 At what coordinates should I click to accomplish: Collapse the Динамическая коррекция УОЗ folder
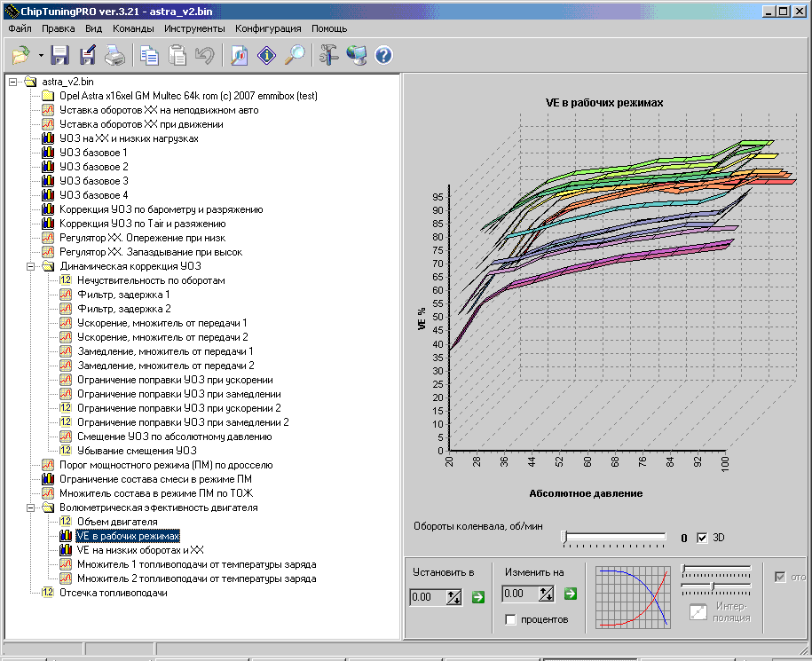[31, 266]
